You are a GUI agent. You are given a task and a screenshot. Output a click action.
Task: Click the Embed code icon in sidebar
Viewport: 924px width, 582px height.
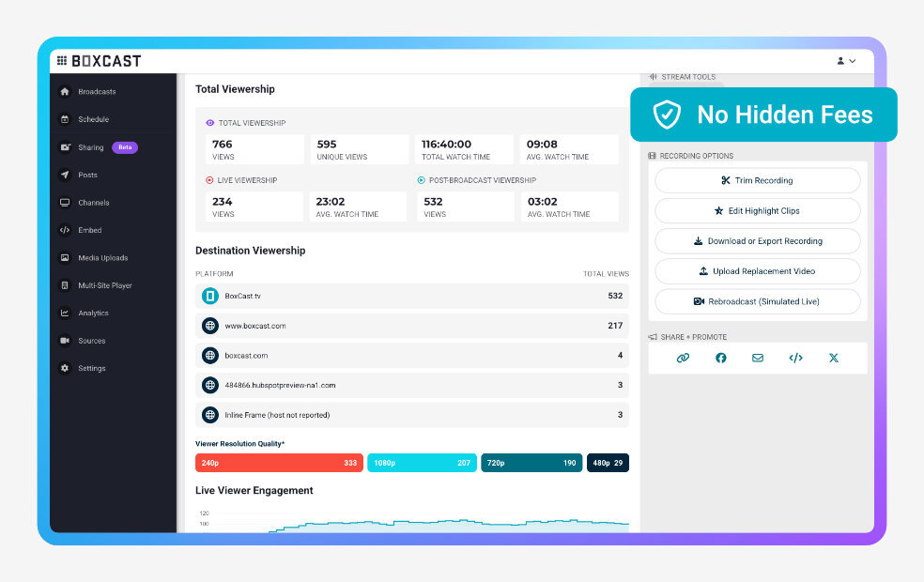point(65,230)
